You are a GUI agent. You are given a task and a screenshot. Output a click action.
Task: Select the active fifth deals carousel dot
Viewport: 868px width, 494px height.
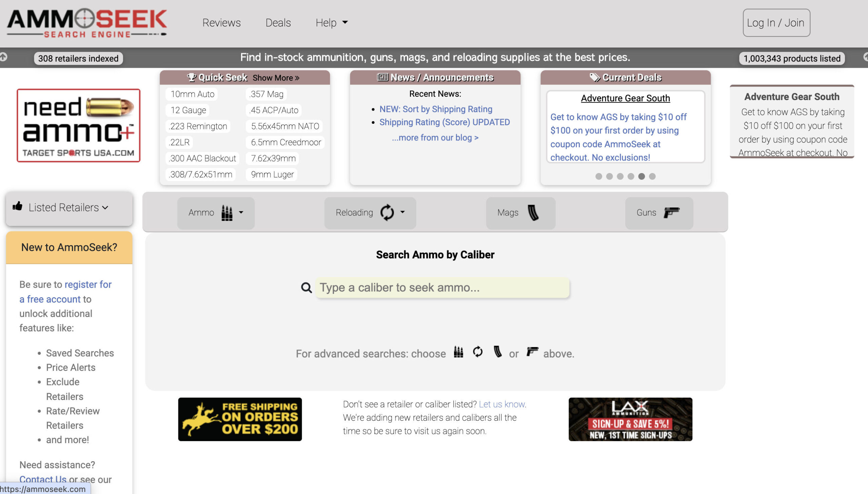click(x=642, y=176)
